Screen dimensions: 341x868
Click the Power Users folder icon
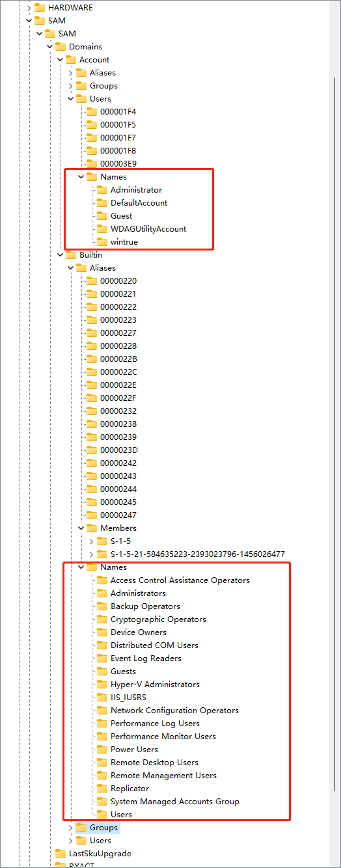click(102, 750)
